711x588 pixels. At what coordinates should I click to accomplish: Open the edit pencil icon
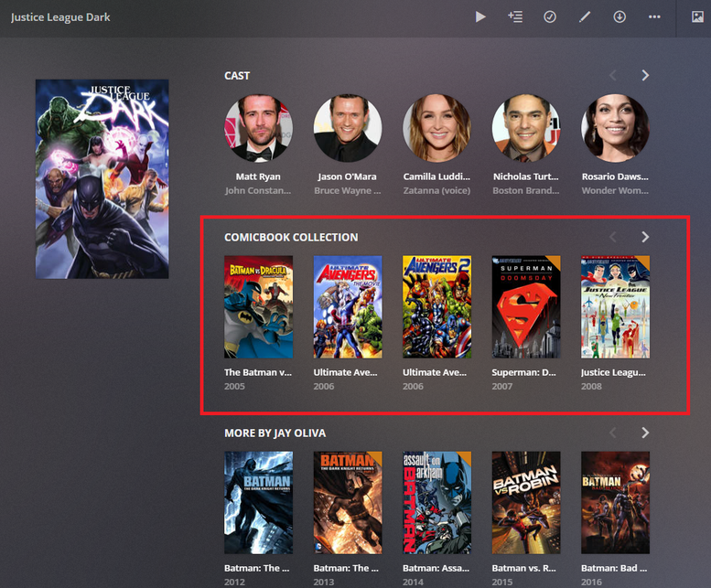(585, 17)
